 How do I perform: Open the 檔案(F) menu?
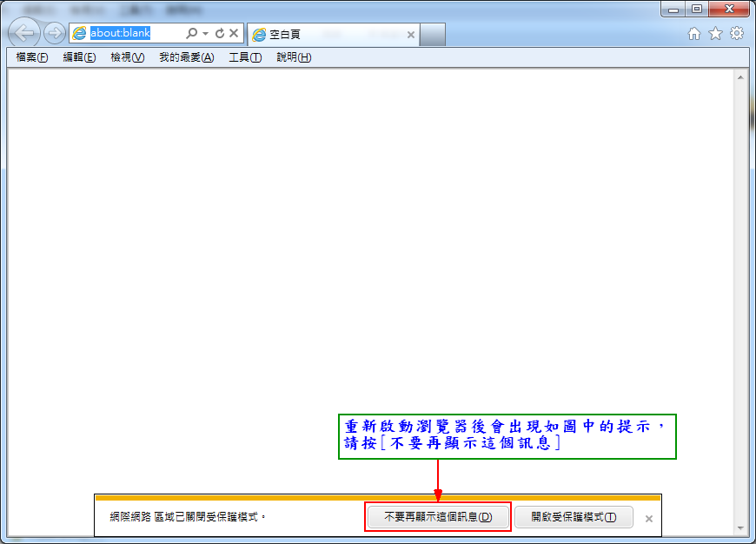point(31,57)
